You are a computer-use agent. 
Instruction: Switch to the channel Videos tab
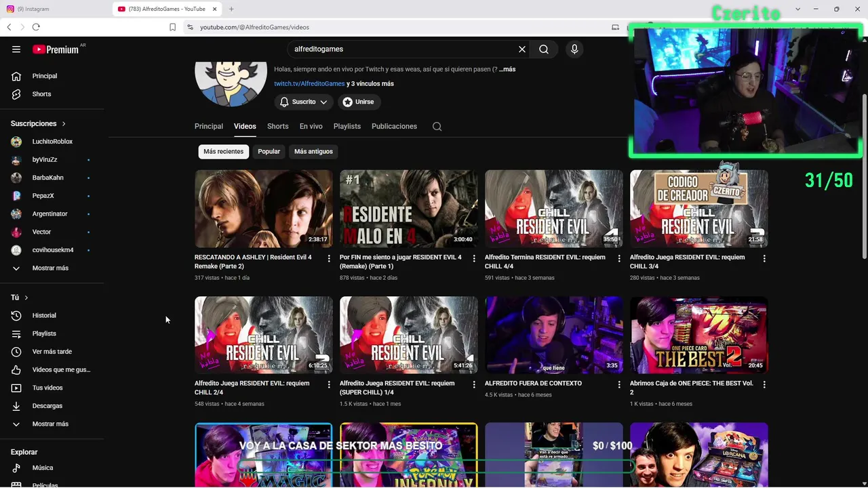click(x=245, y=127)
